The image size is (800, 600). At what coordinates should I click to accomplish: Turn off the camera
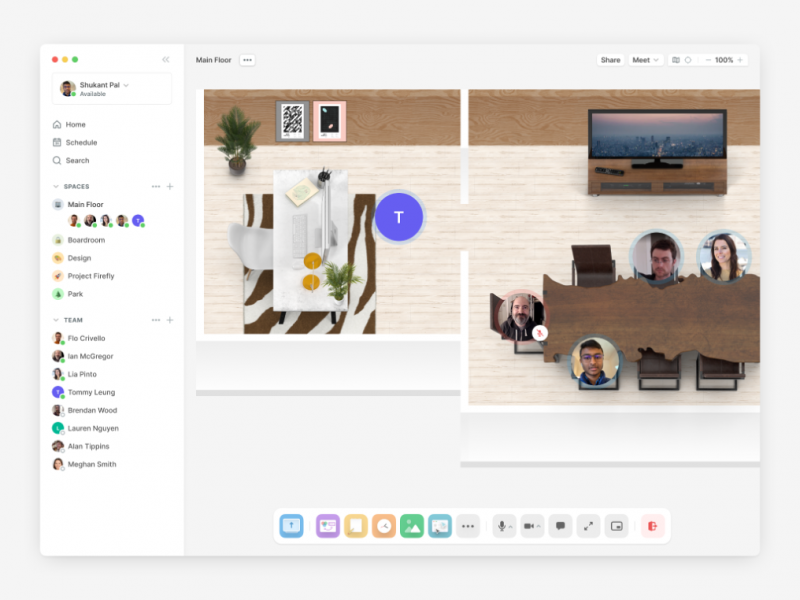(x=528, y=525)
